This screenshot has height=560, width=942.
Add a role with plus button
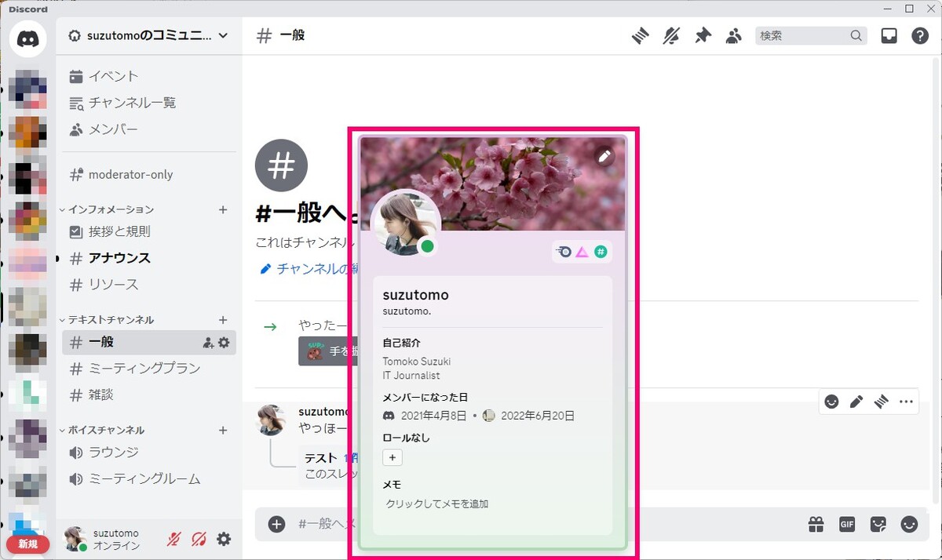[x=392, y=458]
